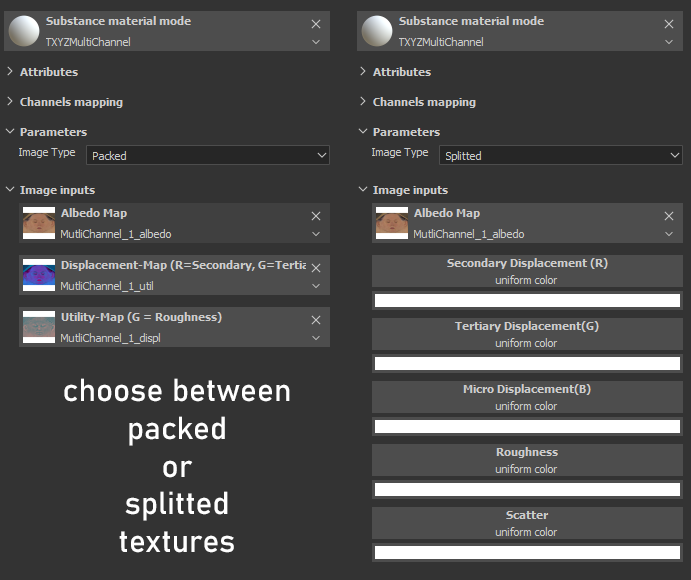This screenshot has height=580, width=691.
Task: Click the Roughness uniform color button
Action: (527, 460)
